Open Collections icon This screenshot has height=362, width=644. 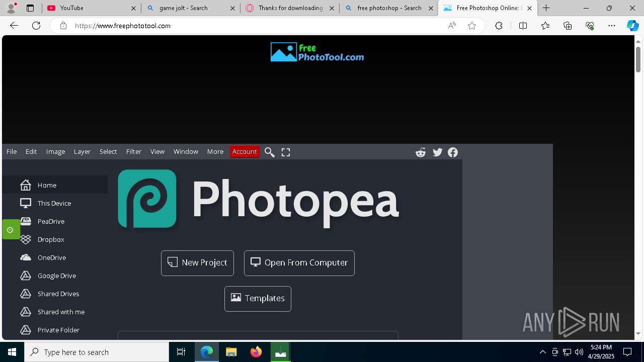pos(568,26)
